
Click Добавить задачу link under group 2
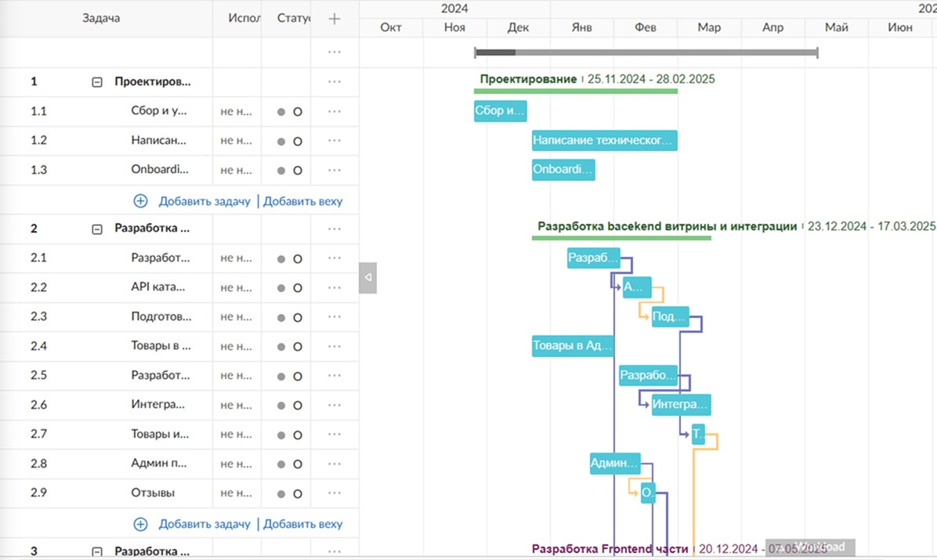(204, 524)
